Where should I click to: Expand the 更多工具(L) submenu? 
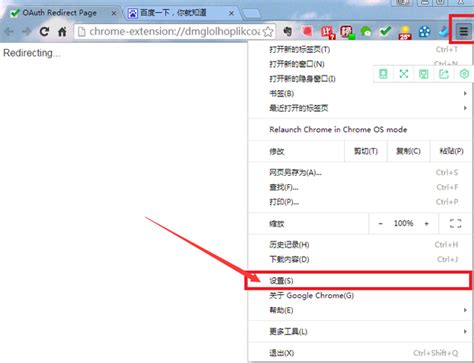click(x=361, y=332)
